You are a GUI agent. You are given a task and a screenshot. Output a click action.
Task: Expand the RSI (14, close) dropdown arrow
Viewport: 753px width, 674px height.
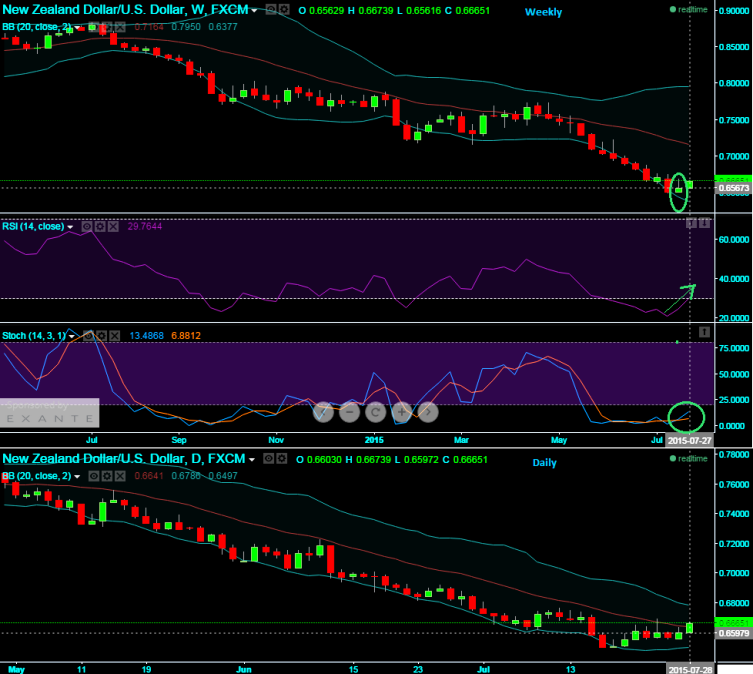(71, 227)
